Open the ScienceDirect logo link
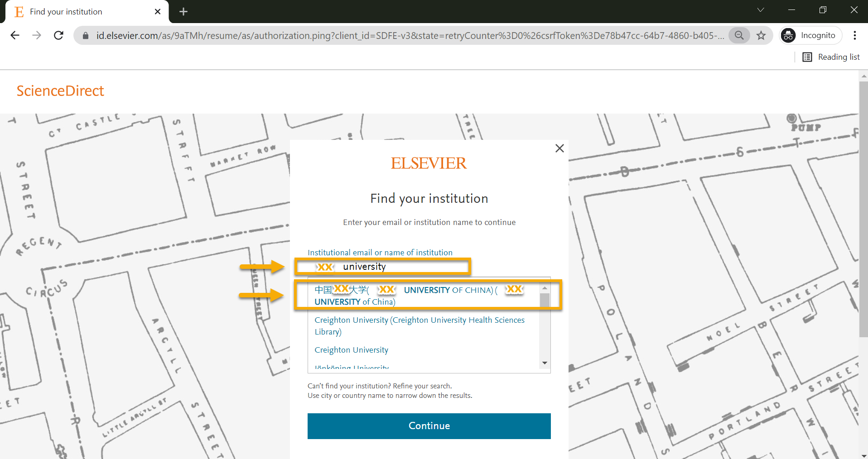Image resolution: width=868 pixels, height=459 pixels. coord(60,91)
